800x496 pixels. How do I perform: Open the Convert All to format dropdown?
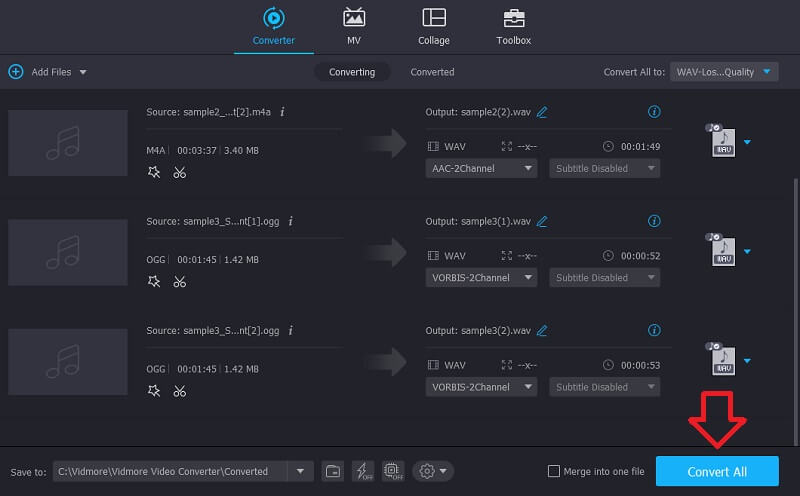[x=723, y=72]
